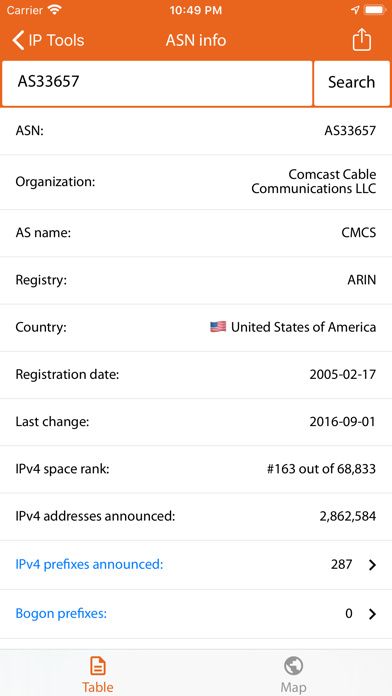
Task: Switch to the Map tab label
Action: [293, 687]
